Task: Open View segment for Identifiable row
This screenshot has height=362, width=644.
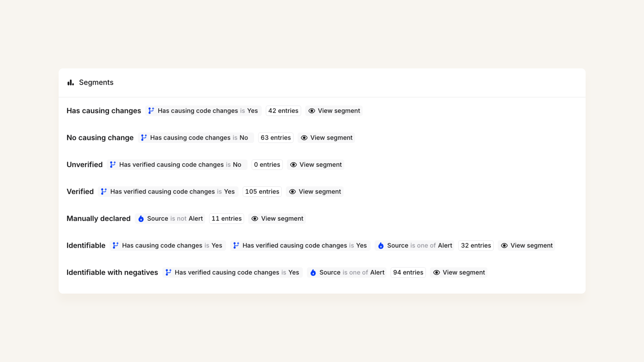Action: click(x=526, y=246)
